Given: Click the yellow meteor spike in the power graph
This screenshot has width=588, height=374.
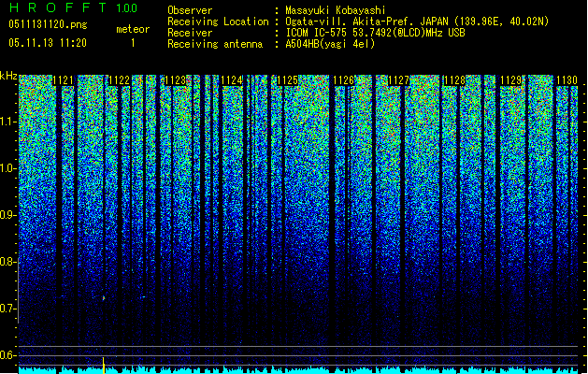Looking at the screenshot, I should [104, 366].
